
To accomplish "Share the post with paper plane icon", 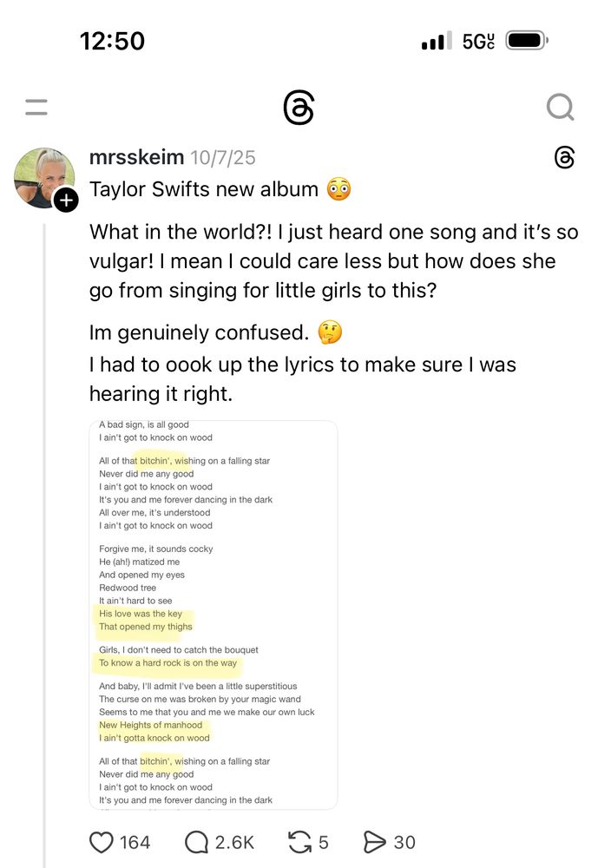I will pos(374,841).
